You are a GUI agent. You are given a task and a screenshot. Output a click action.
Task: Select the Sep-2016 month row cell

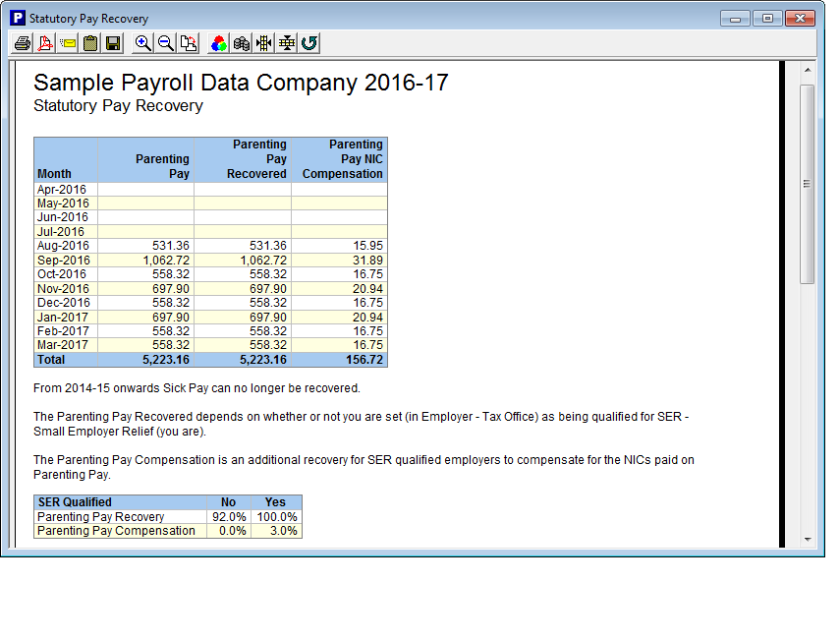tap(65, 260)
